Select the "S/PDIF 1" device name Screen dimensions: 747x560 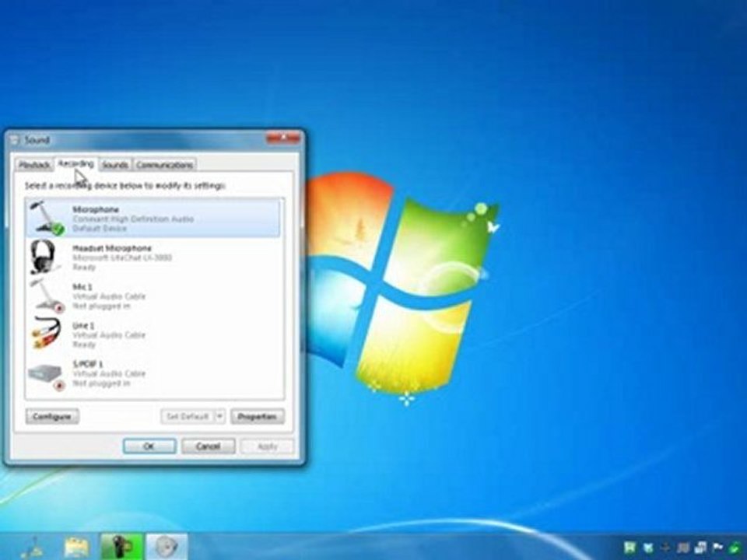click(x=88, y=364)
